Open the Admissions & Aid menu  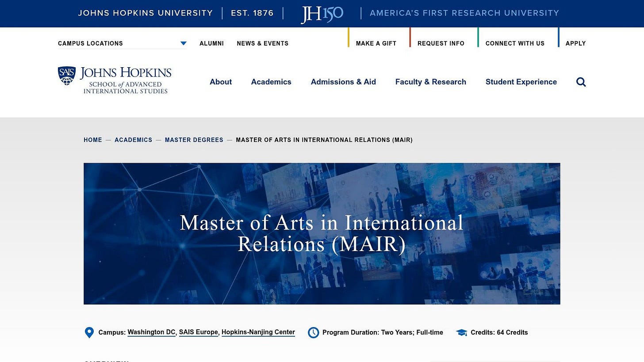(343, 82)
